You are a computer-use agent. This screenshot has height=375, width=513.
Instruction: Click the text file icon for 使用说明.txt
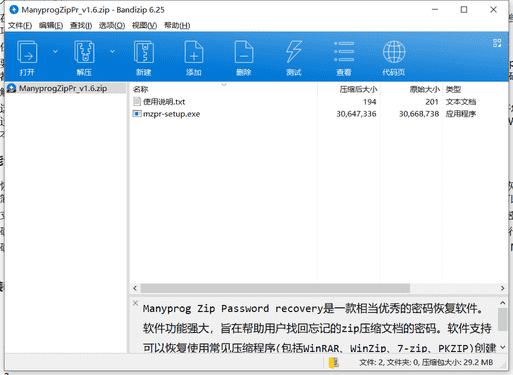click(x=137, y=102)
